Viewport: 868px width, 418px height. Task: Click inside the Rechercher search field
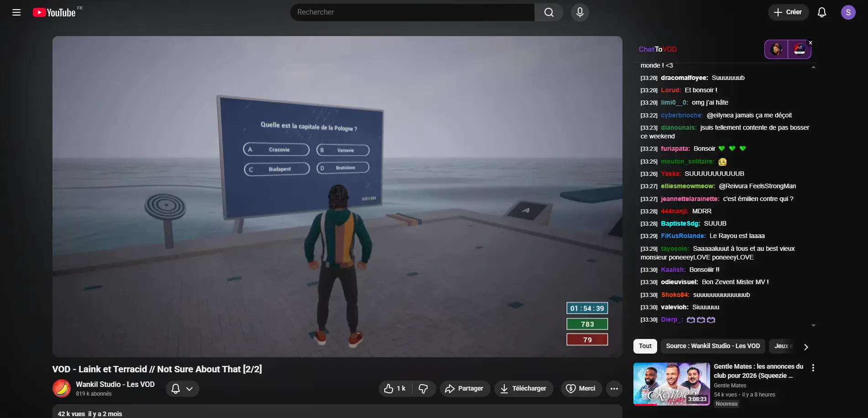point(411,12)
